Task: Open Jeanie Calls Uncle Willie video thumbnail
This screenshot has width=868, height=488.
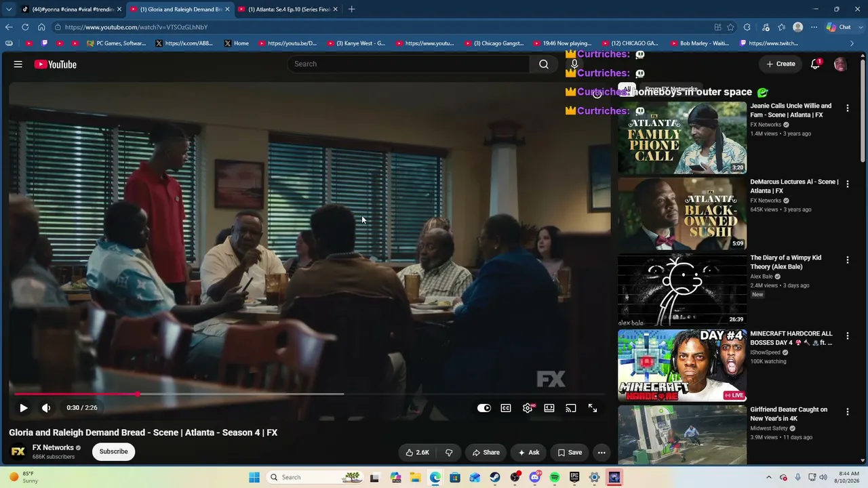Action: [682, 138]
